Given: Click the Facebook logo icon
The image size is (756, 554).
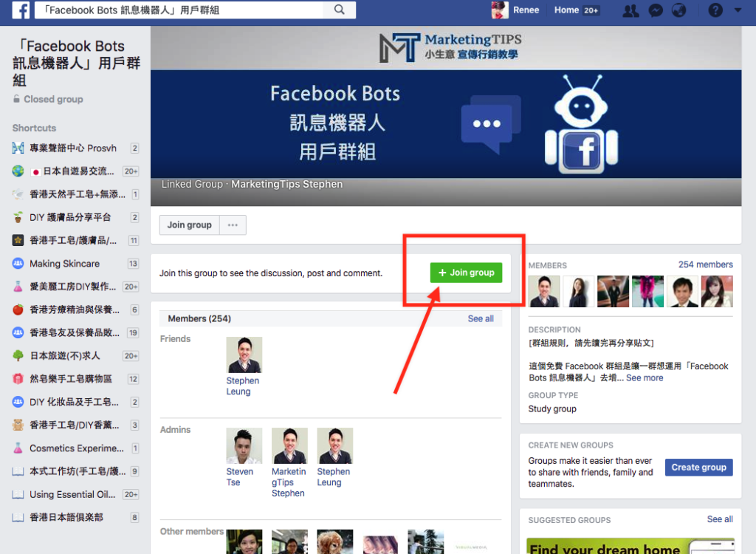Looking at the screenshot, I should (21, 10).
